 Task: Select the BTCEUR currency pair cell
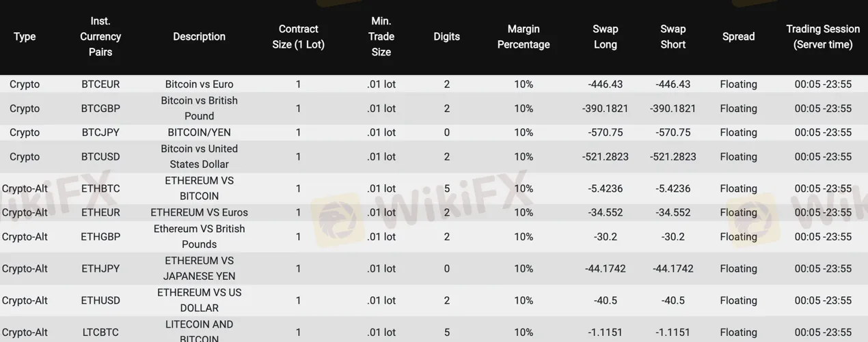click(x=100, y=85)
